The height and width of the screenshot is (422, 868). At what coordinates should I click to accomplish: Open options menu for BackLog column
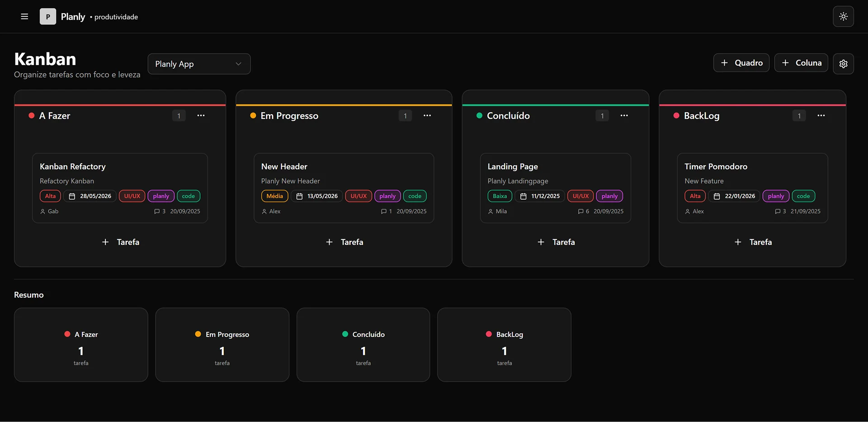pyautogui.click(x=821, y=116)
